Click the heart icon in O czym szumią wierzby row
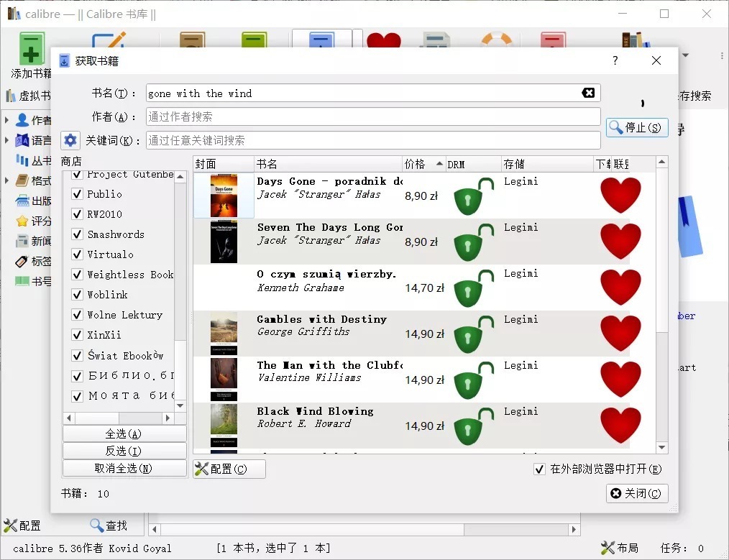Image resolution: width=729 pixels, height=560 pixels. tap(620, 288)
